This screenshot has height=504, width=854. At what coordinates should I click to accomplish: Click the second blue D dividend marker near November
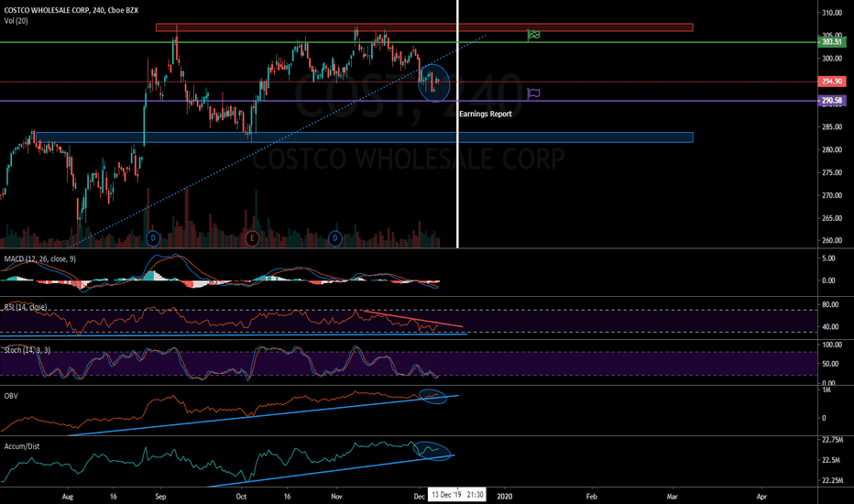(x=335, y=238)
